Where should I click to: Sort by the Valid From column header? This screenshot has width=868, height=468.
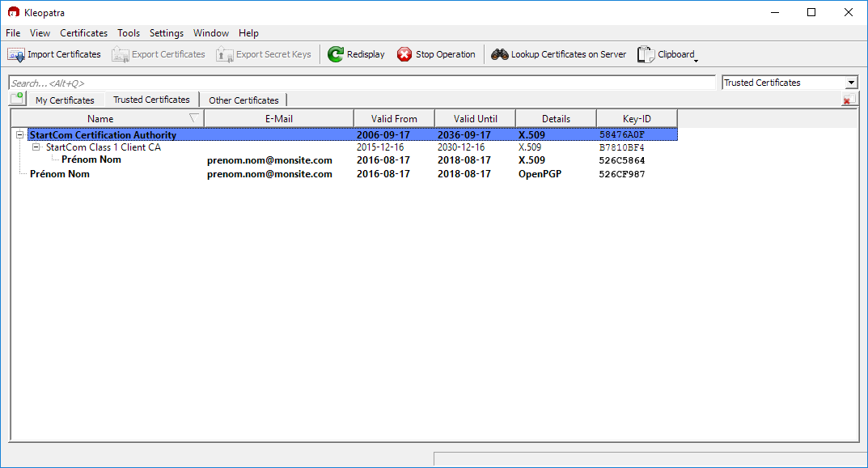(x=394, y=118)
